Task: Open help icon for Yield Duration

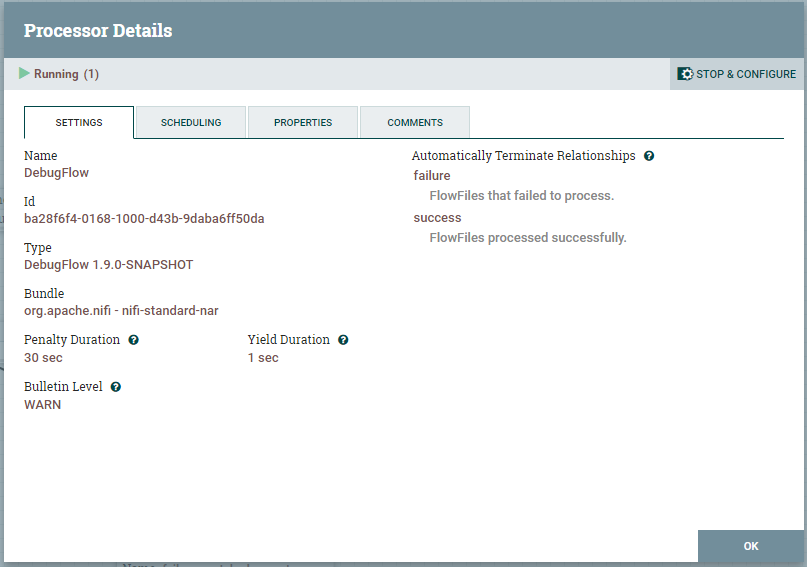Action: [x=343, y=340]
